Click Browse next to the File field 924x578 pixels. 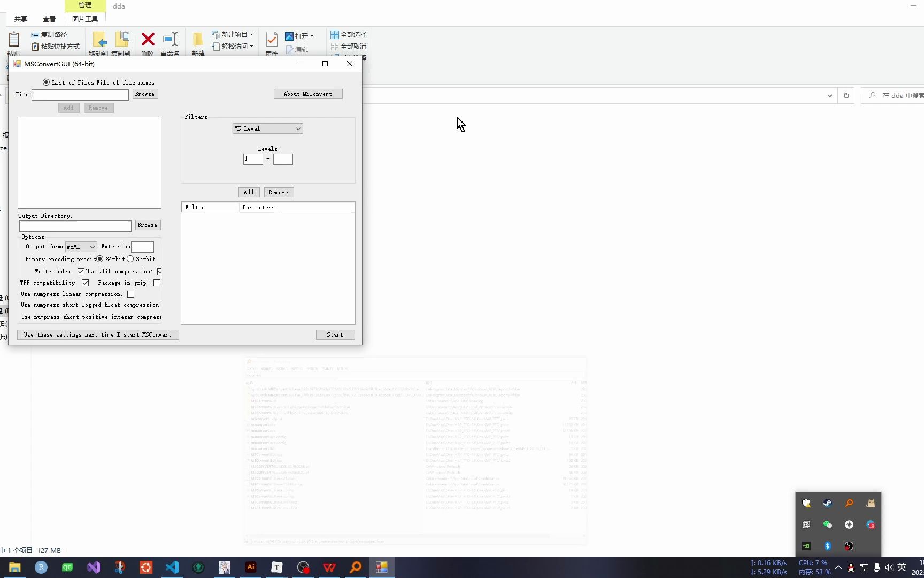coord(145,94)
